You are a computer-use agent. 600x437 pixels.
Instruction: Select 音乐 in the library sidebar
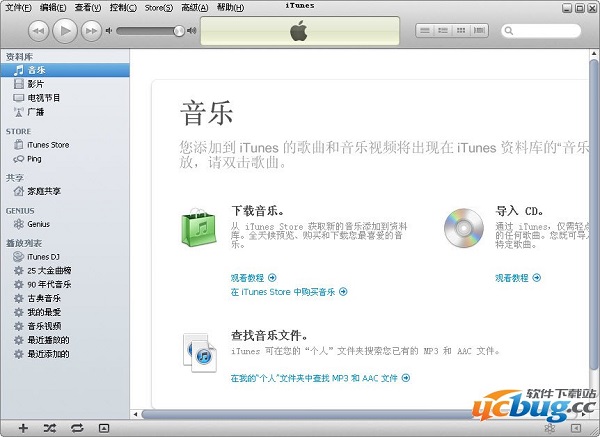click(65, 70)
